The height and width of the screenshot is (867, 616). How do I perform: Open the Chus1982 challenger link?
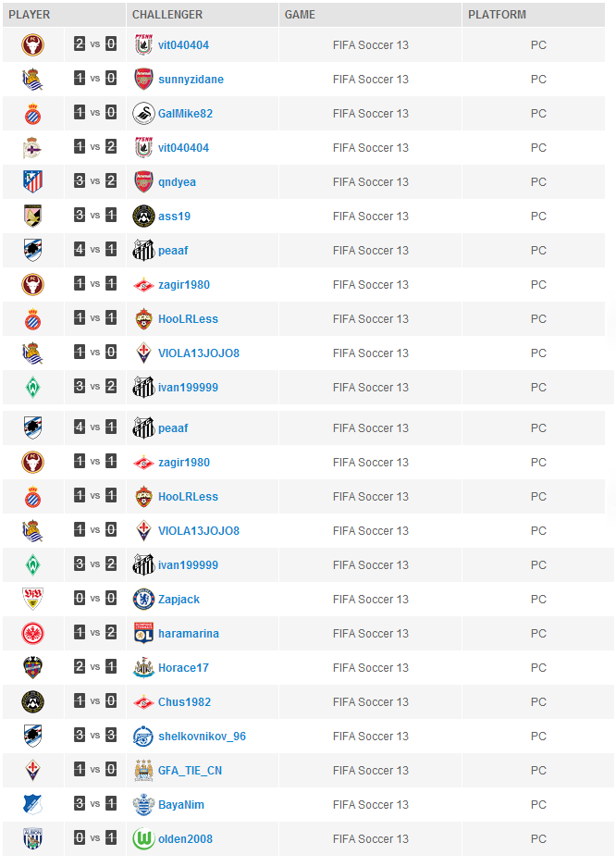[x=184, y=702]
